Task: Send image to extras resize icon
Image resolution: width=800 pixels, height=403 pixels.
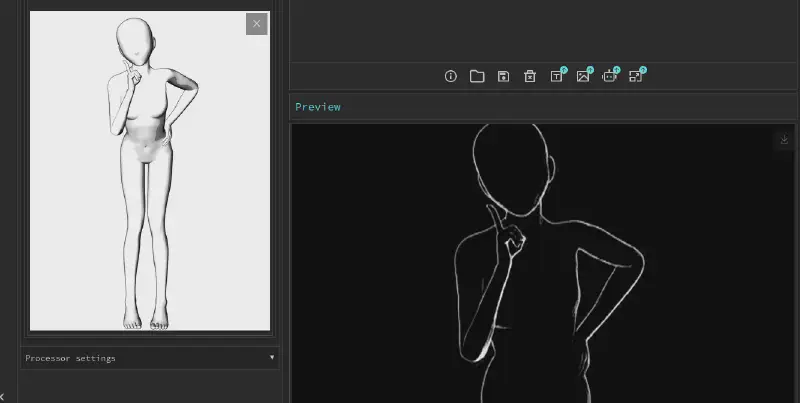Action: (x=636, y=76)
